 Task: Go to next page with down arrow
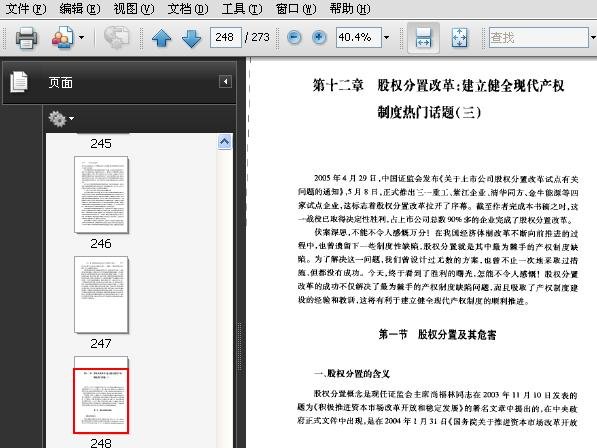pyautogui.click(x=191, y=38)
